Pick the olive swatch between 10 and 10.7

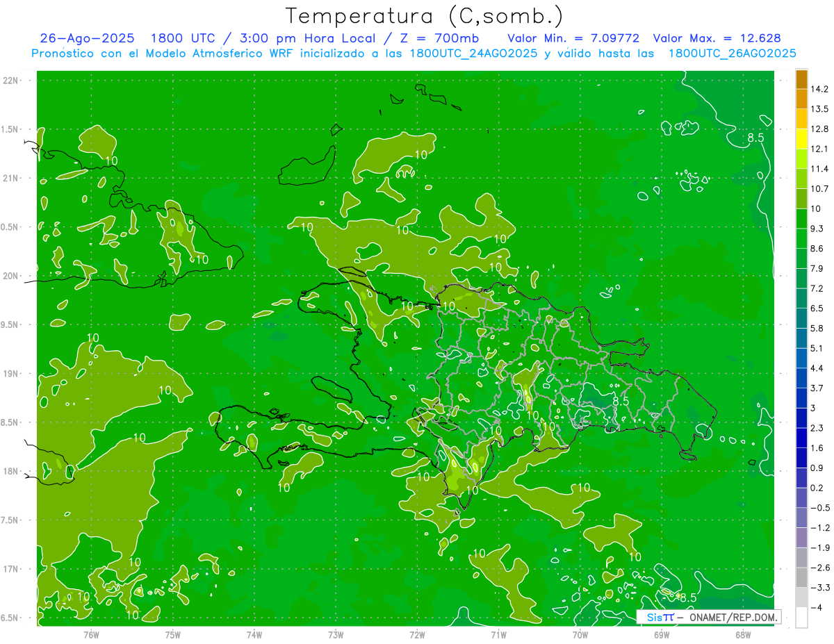pos(801,199)
